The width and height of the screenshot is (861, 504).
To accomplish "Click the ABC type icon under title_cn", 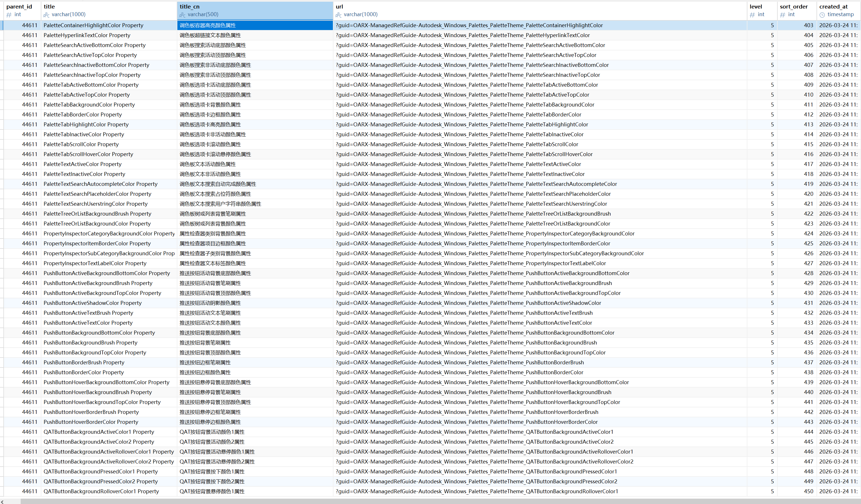I will pyautogui.click(x=182, y=15).
